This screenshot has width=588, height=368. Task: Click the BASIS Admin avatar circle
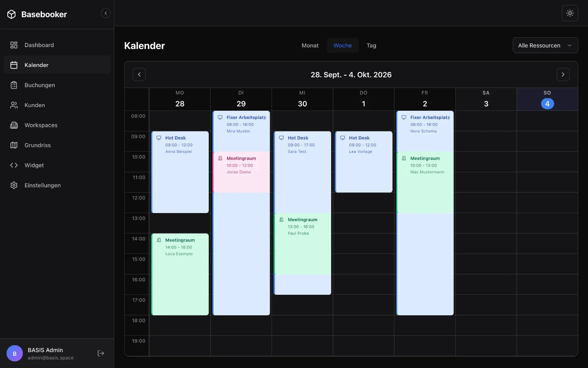(x=15, y=354)
